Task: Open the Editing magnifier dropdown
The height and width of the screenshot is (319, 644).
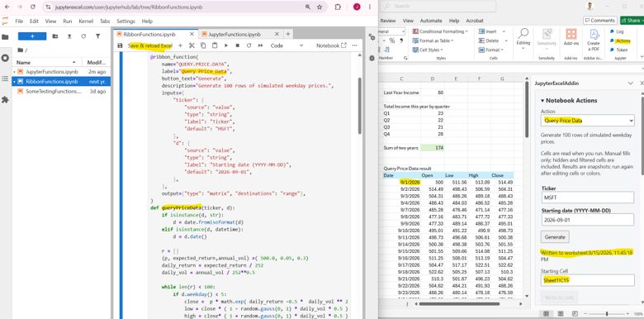Action: click(x=523, y=39)
